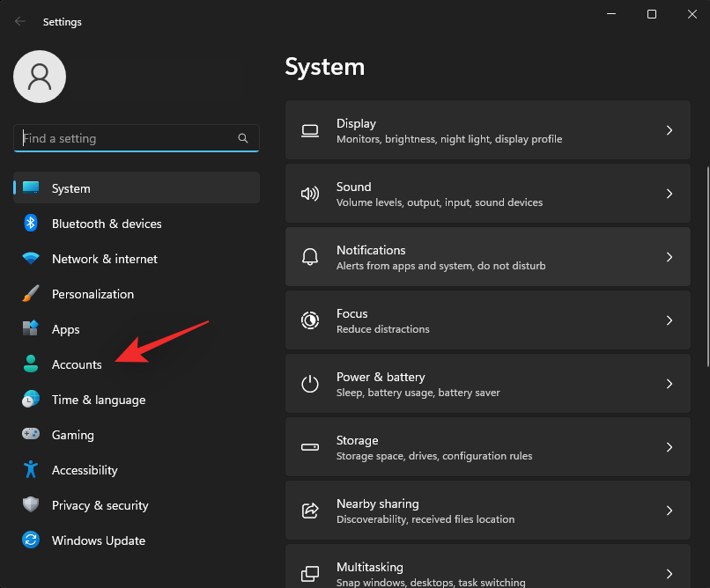Image resolution: width=710 pixels, height=588 pixels.
Task: Click the Notifications bell icon
Action: pos(309,256)
